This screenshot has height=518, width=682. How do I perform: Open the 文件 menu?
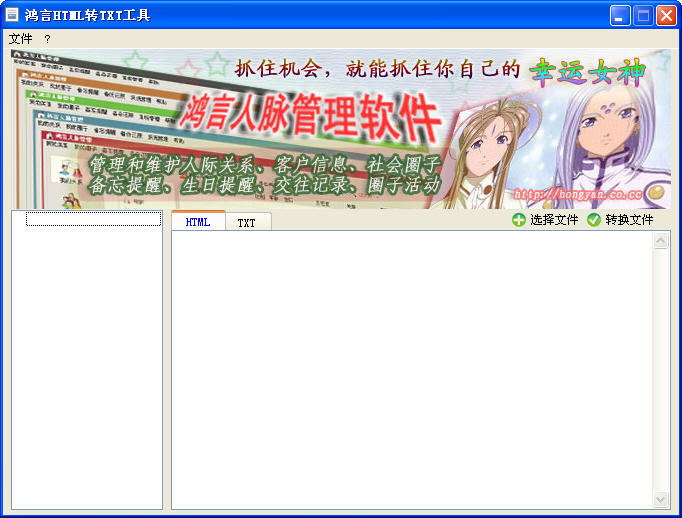pos(20,39)
